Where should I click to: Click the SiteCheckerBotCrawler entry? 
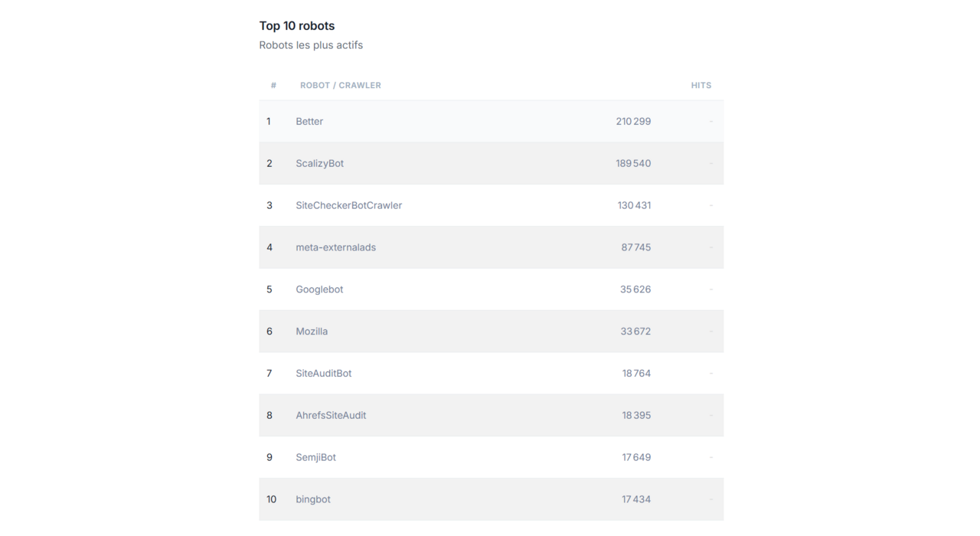tap(348, 206)
